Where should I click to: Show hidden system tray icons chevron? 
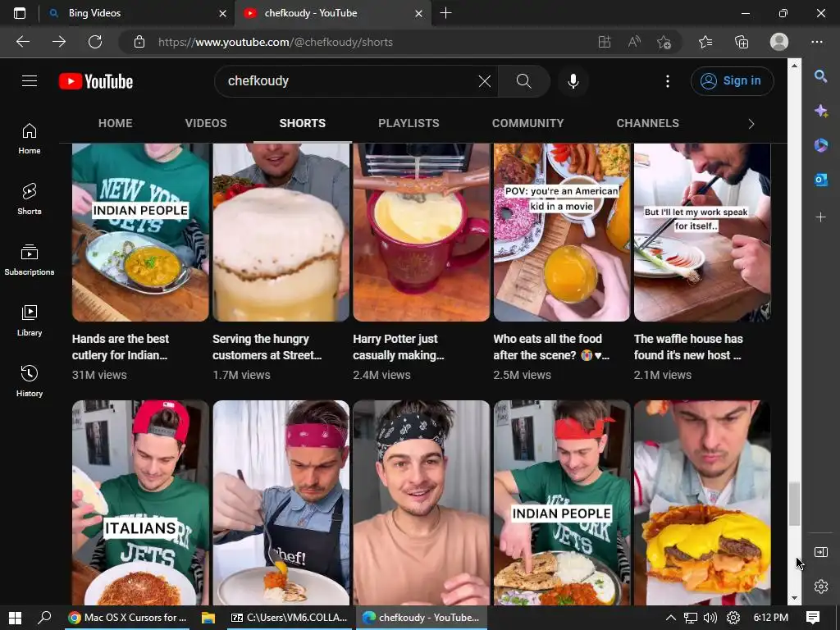click(670, 618)
